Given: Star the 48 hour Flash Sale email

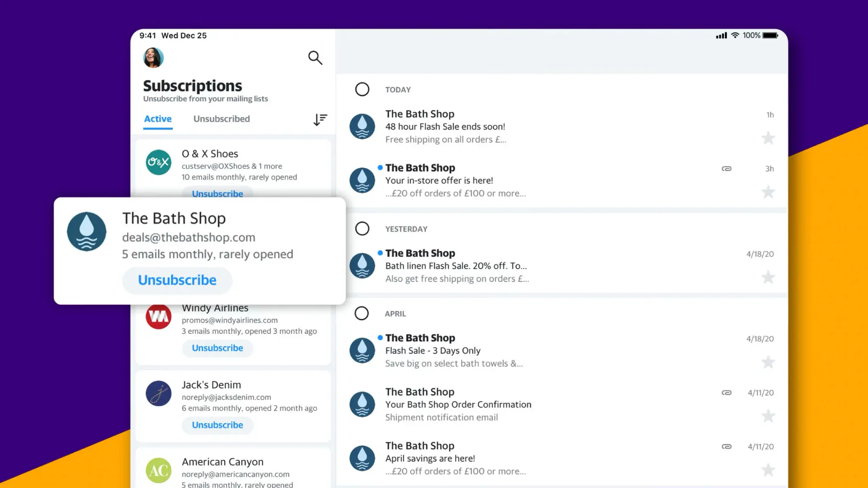Looking at the screenshot, I should click(x=768, y=138).
